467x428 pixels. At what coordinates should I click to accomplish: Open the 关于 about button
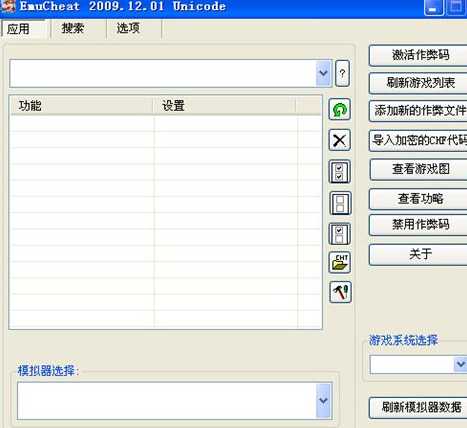[419, 255]
